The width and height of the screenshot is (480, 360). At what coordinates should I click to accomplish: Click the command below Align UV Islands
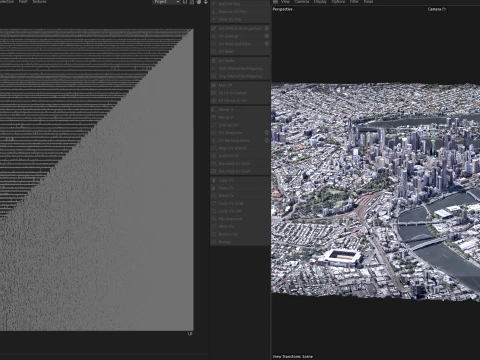coord(240,156)
